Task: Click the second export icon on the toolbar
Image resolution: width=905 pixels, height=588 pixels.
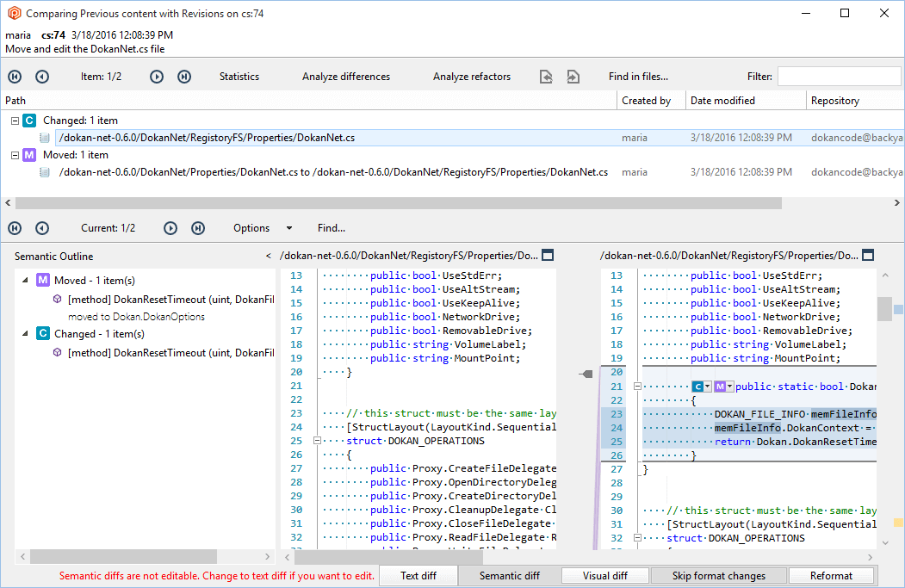Action: click(x=573, y=76)
